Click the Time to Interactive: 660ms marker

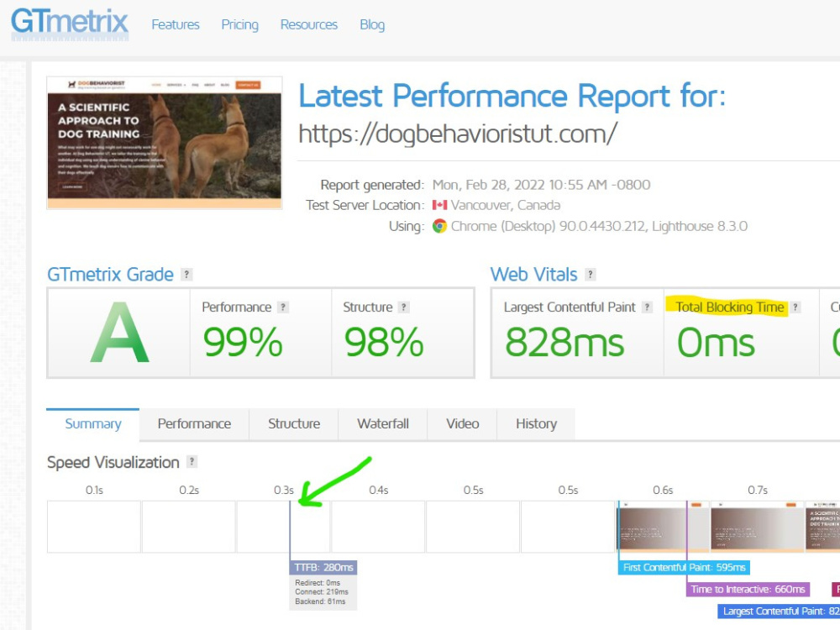coord(748,590)
